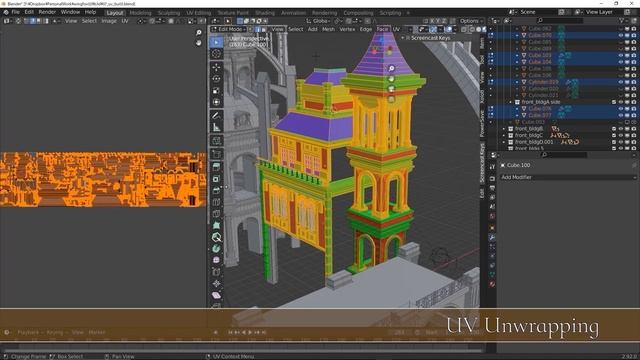
Task: Click the 3D viewport zoom gizmo icon
Action: [391, 69]
